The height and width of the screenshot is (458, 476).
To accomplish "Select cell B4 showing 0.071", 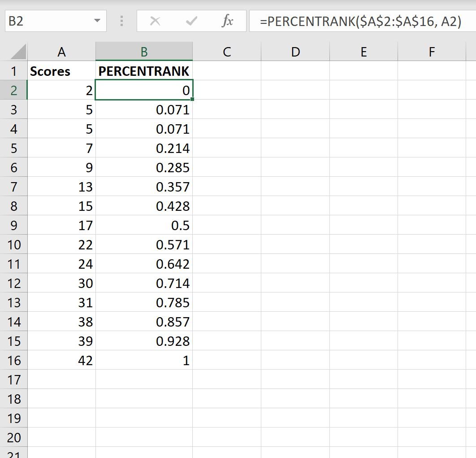I will [144, 129].
